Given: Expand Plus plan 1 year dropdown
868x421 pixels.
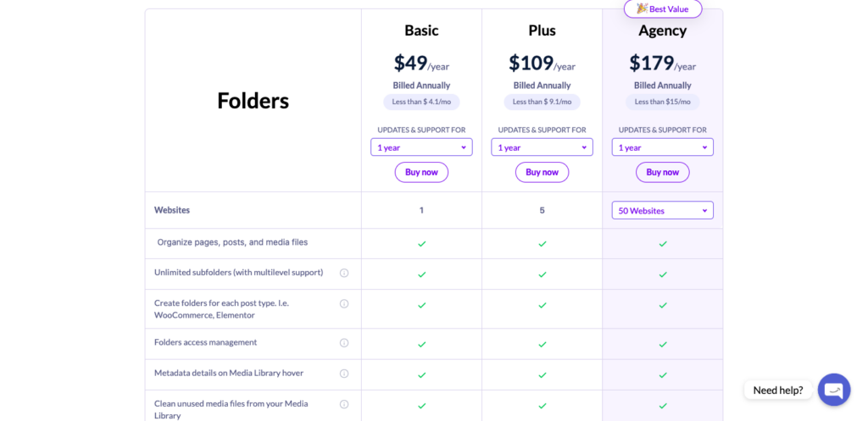Looking at the screenshot, I should point(542,147).
